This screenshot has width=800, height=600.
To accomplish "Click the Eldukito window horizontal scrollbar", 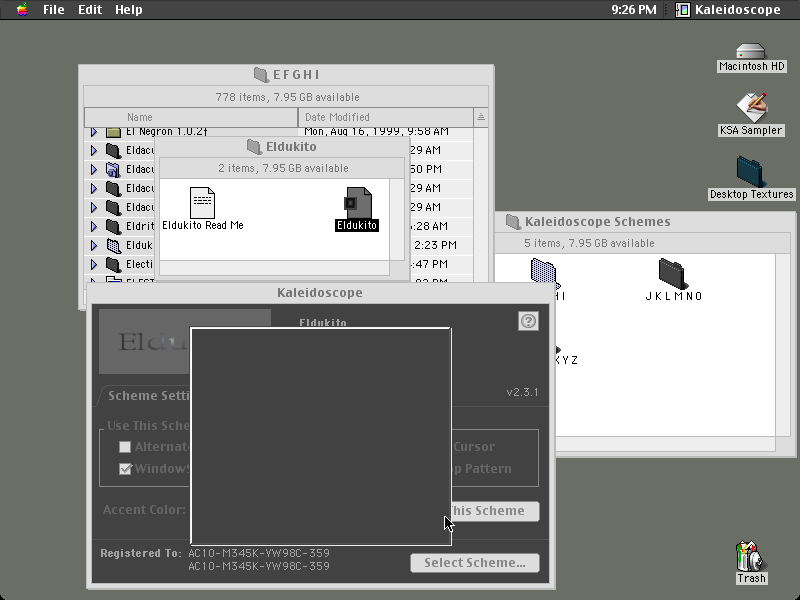I will (274, 268).
